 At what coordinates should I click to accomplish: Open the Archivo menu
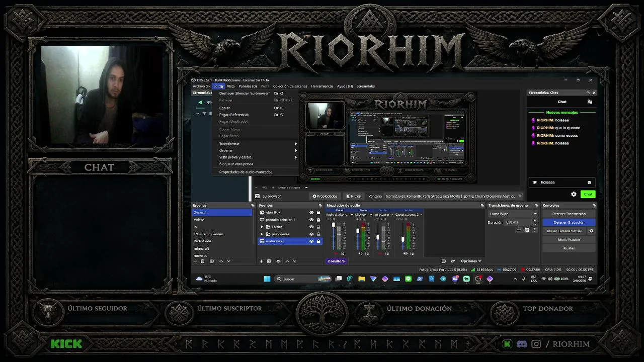[x=201, y=86]
